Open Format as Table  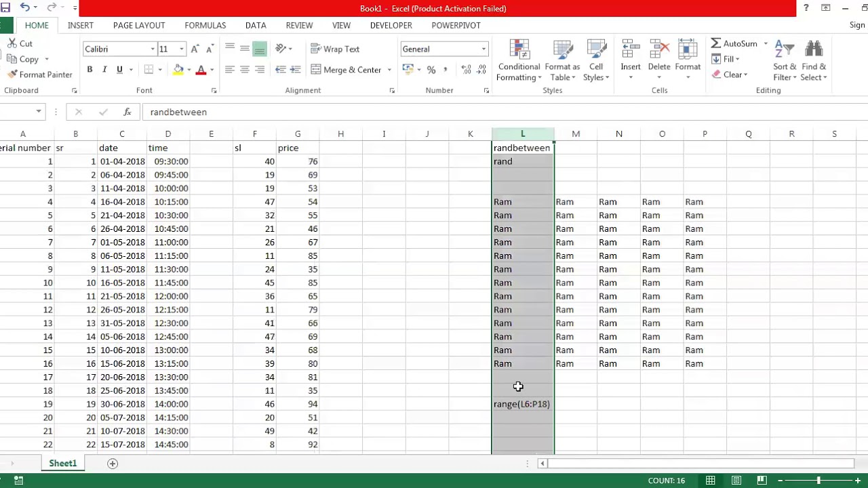[x=562, y=61]
